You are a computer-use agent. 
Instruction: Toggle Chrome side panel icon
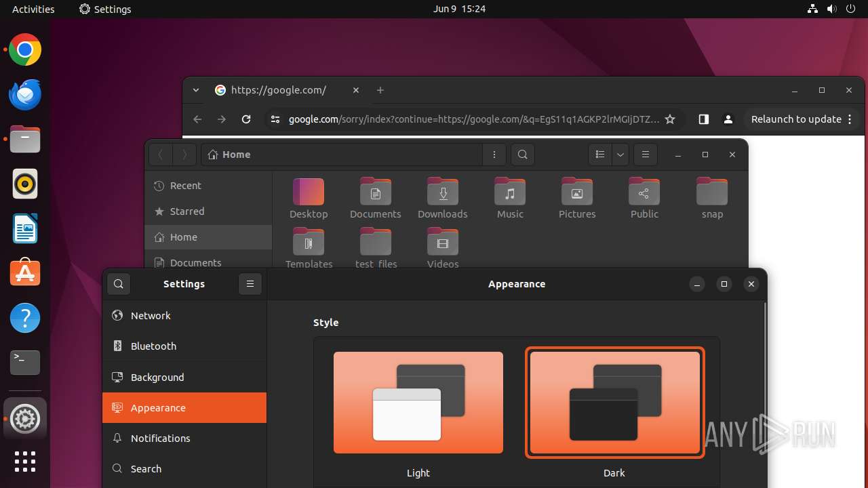704,119
